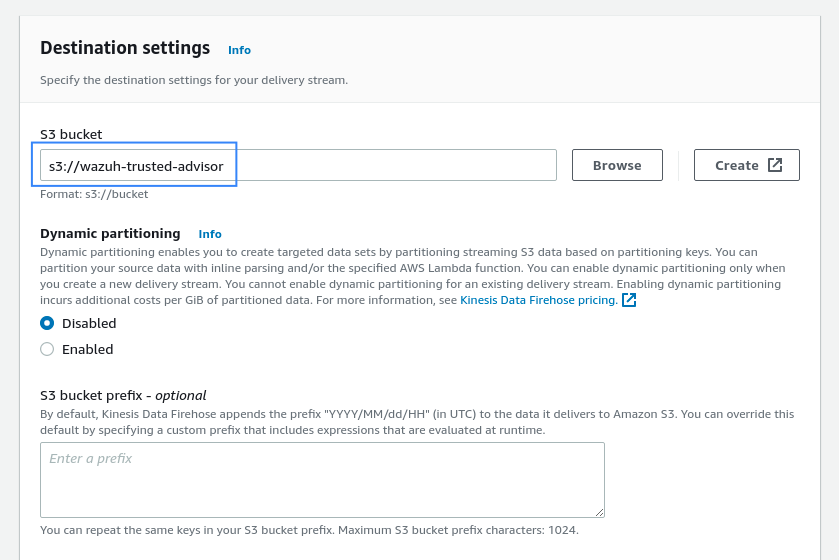
Task: Click the prefix text area resize handle
Action: (599, 512)
